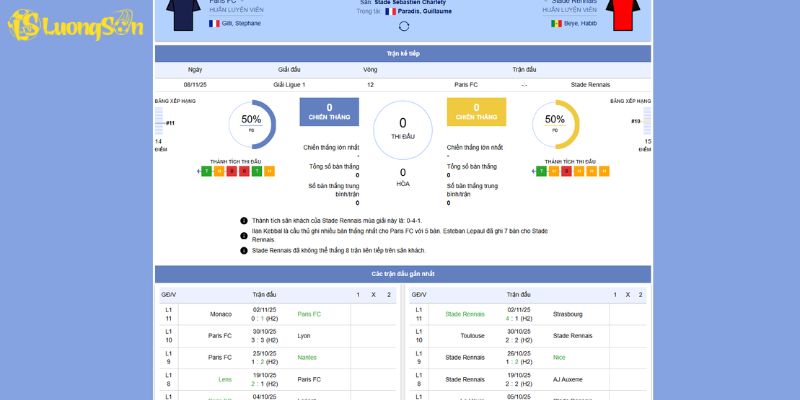Open 'Giải Ligue 1' in the next-match row
Viewport: 800px width, 400px height.
point(289,85)
